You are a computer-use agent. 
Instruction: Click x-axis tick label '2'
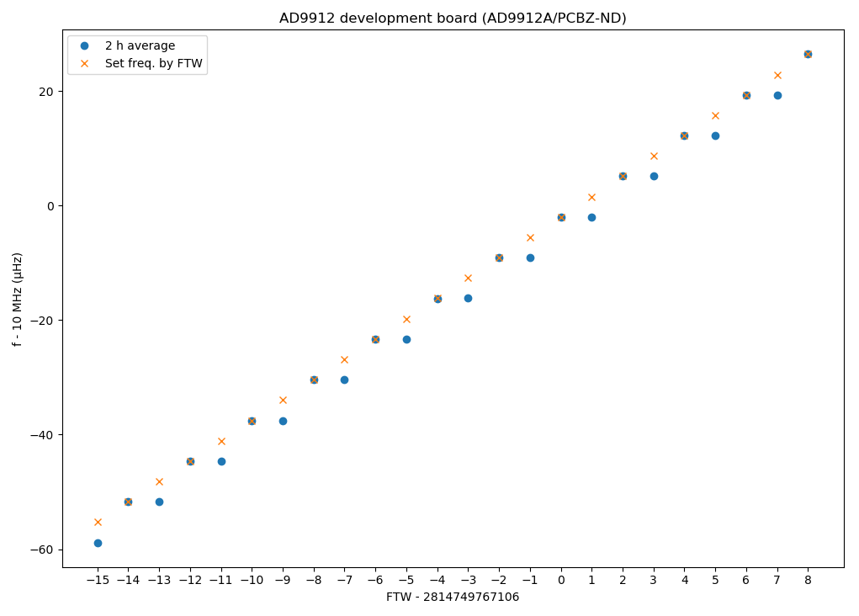coord(623,581)
